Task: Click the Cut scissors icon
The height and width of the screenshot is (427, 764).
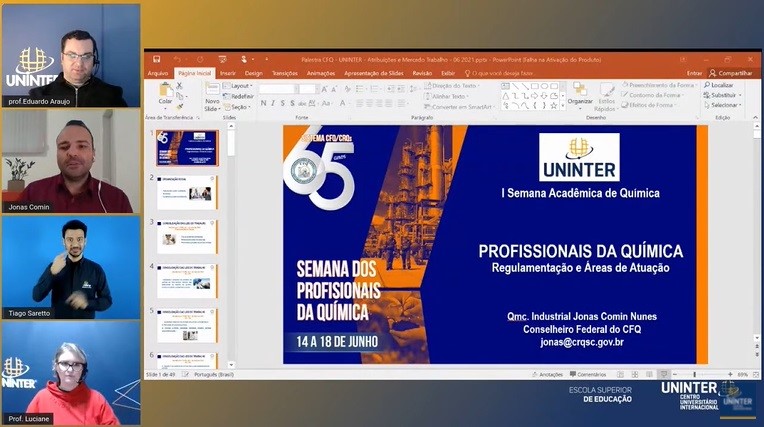Action: [180, 86]
